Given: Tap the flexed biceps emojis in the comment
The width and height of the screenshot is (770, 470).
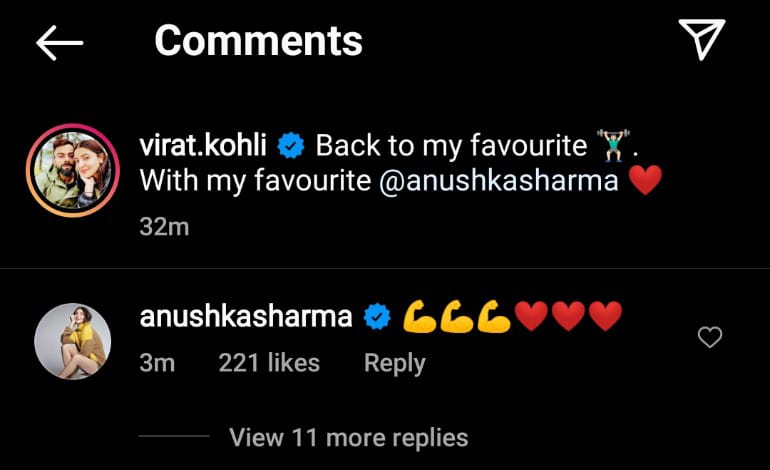Looking at the screenshot, I should [457, 317].
